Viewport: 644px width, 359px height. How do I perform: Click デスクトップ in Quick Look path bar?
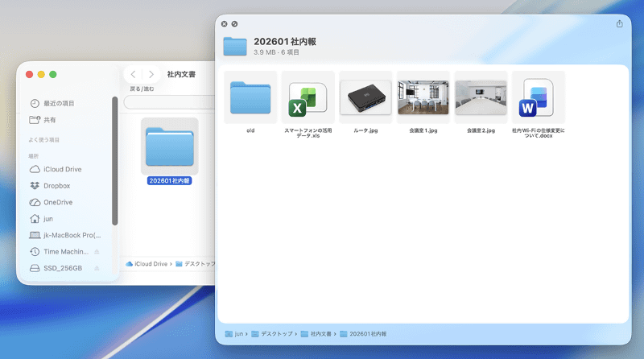pyautogui.click(x=272, y=334)
